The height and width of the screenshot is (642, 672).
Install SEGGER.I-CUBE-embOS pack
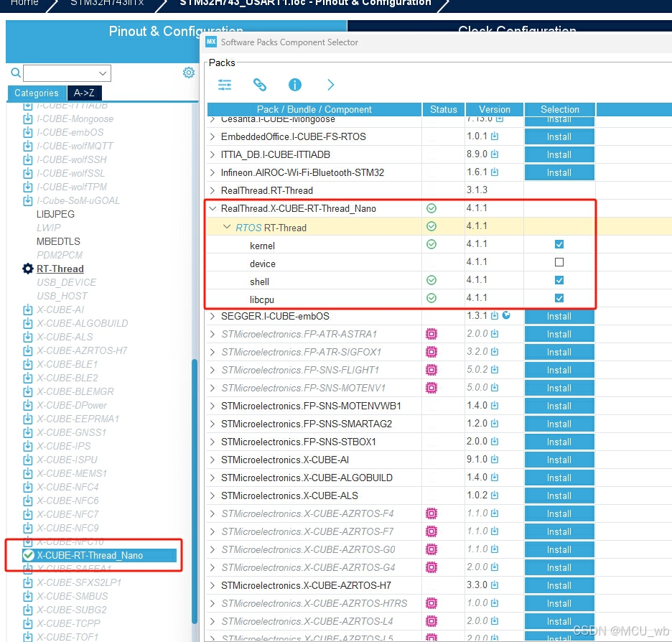point(559,316)
